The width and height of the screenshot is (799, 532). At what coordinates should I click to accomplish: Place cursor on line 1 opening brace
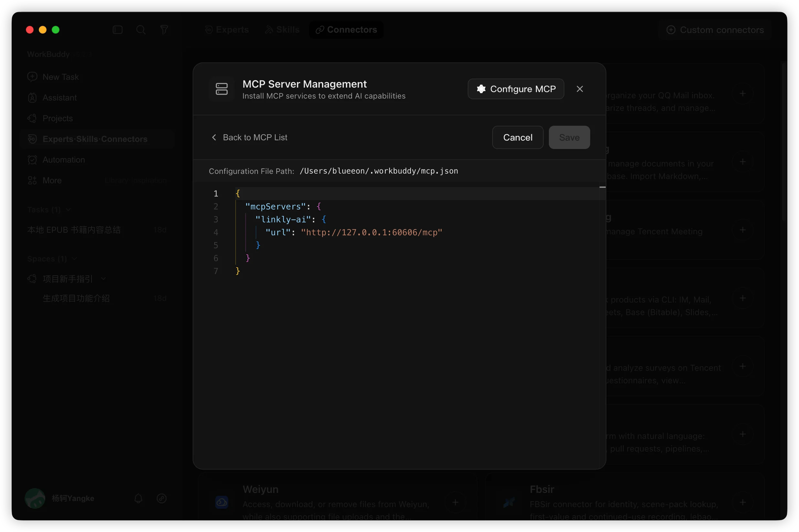[x=238, y=193]
